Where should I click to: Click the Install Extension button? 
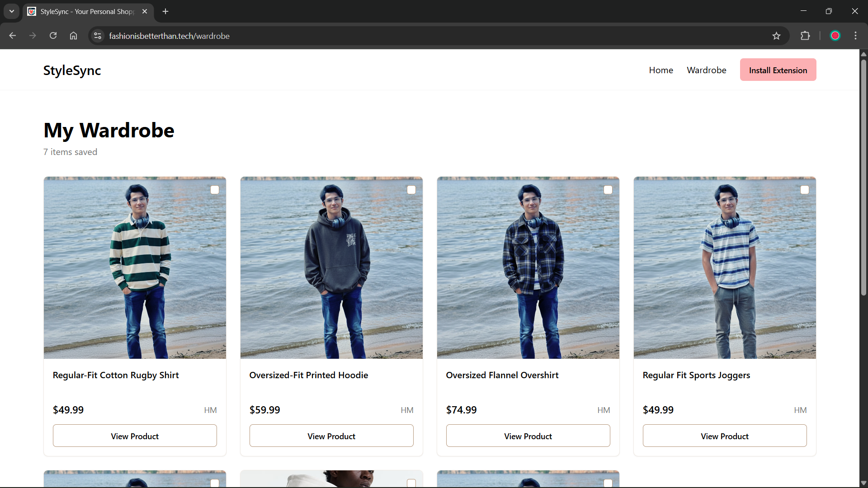coord(778,70)
